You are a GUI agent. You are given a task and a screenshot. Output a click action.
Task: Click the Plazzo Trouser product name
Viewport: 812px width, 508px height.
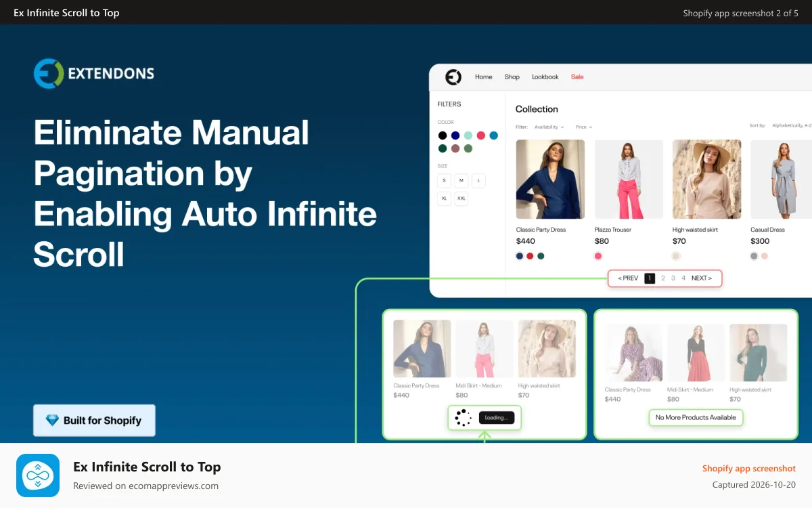[613, 230]
